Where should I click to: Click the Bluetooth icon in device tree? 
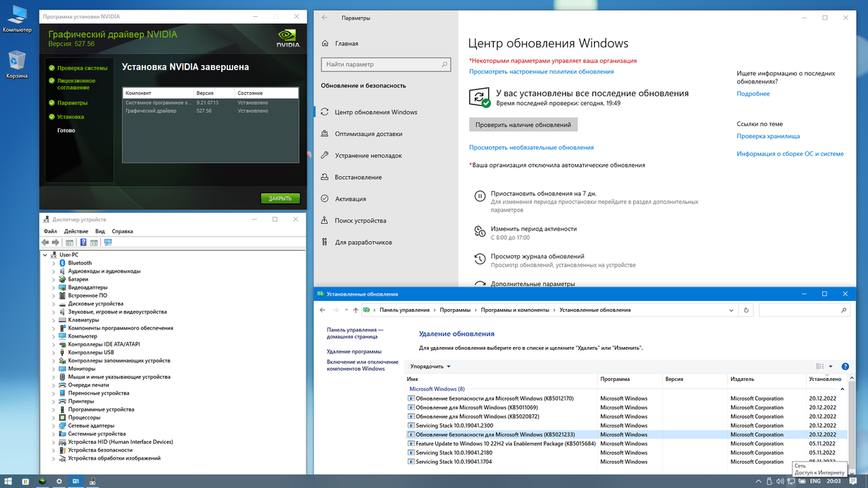point(62,263)
